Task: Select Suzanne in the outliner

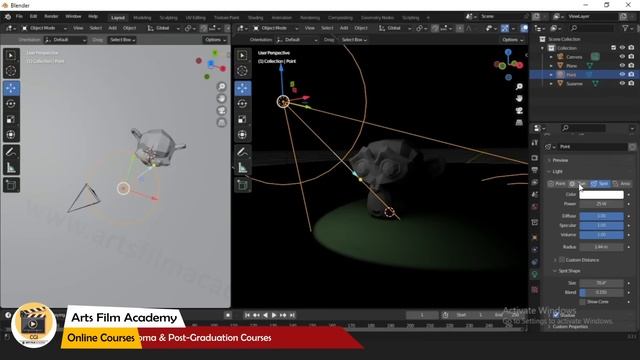Action: click(x=574, y=84)
